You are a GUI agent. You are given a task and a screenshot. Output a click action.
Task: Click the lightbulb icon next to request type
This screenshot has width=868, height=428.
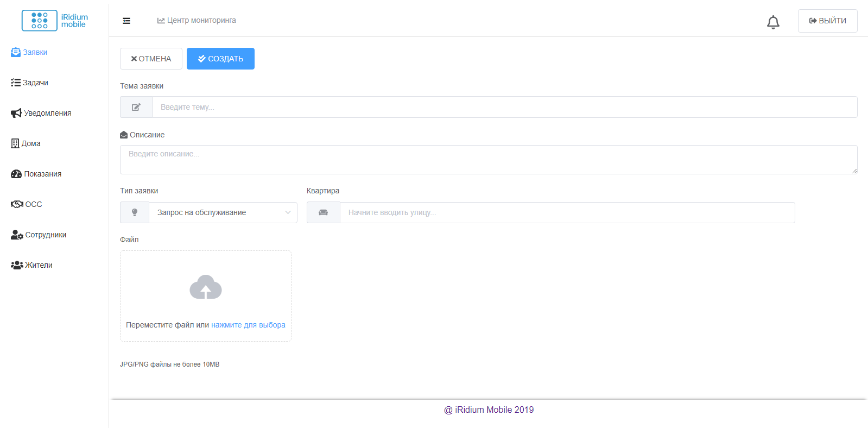135,212
